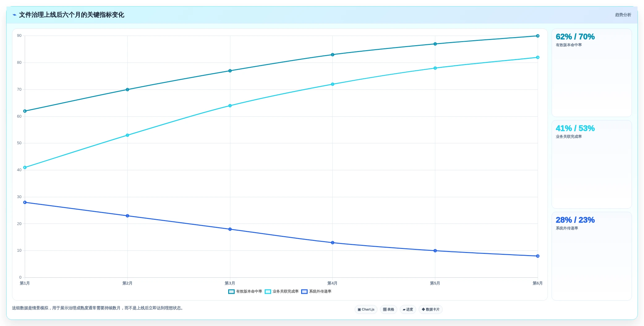Click the 业务关联完成率 point at 第2月
Screen dimensions: 644x326
click(x=127, y=135)
